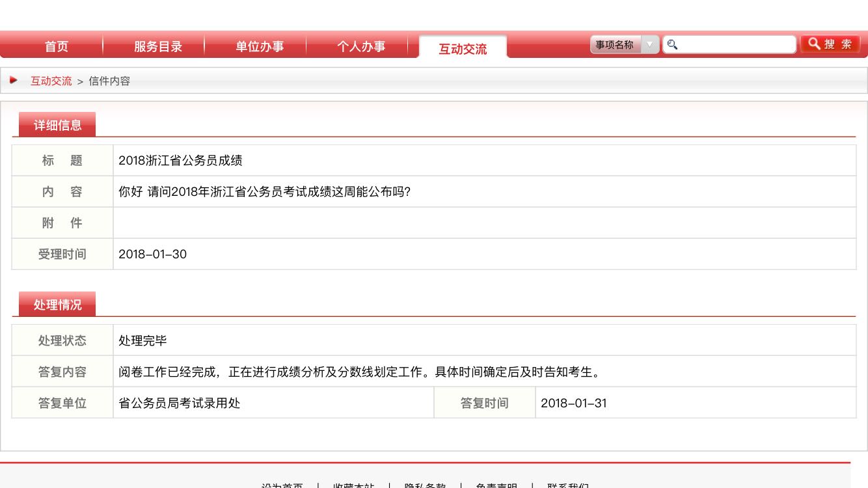Open the 个人办事 tab
868x488 pixels.
(361, 46)
